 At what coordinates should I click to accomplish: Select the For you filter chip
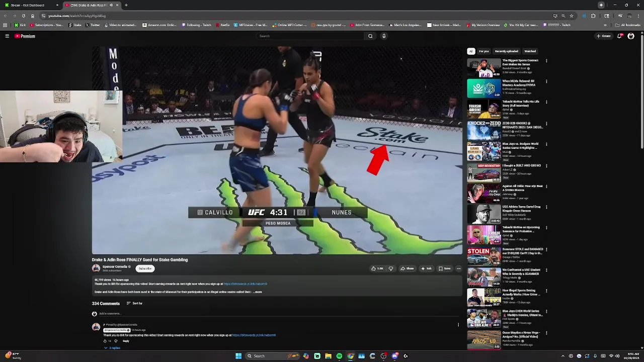[x=484, y=51]
